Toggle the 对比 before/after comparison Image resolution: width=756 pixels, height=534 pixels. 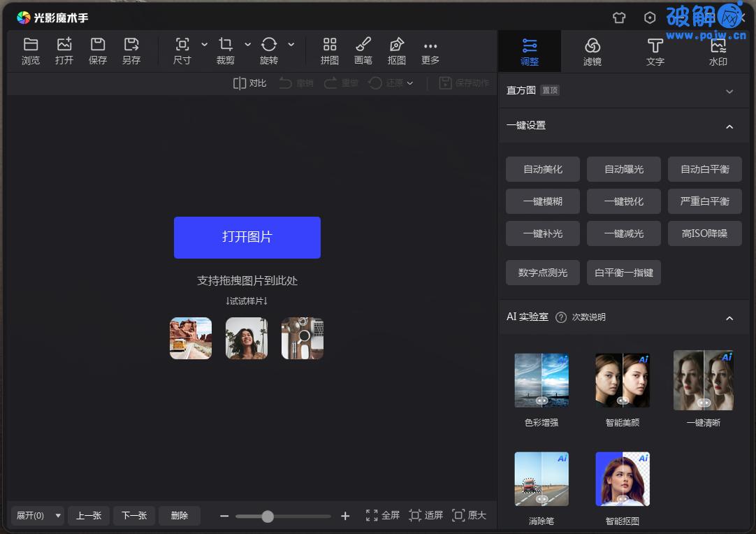tap(249, 83)
